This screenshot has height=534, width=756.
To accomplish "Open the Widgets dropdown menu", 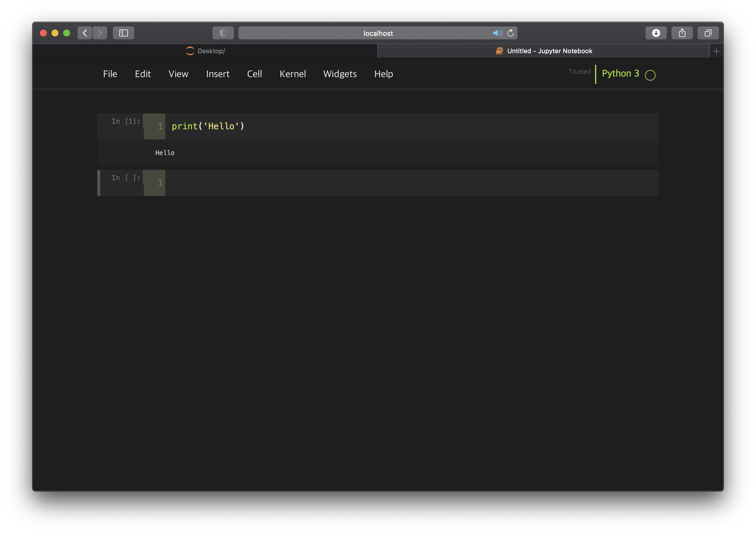I will 340,74.
